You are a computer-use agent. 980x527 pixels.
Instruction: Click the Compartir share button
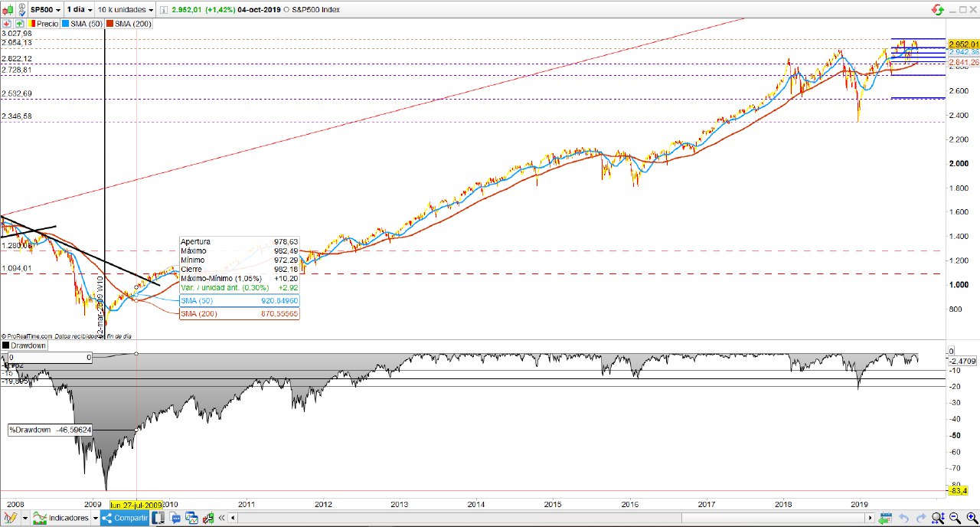click(125, 518)
